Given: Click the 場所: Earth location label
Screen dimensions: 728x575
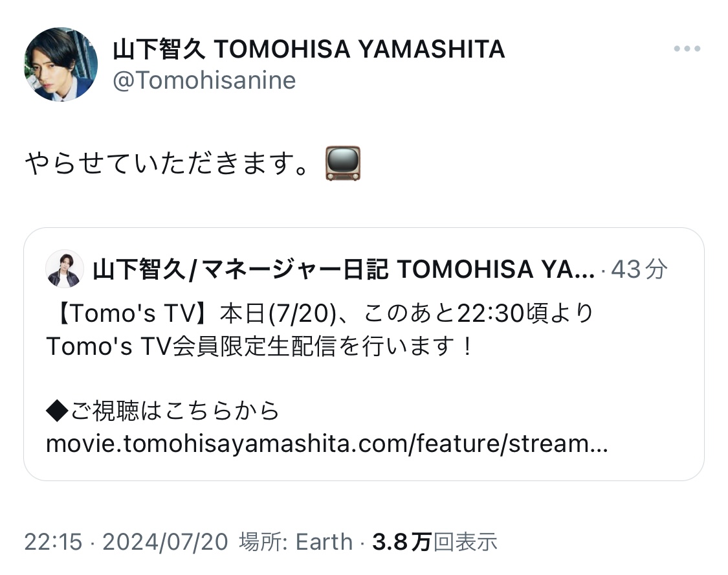Looking at the screenshot, I should tap(296, 541).
